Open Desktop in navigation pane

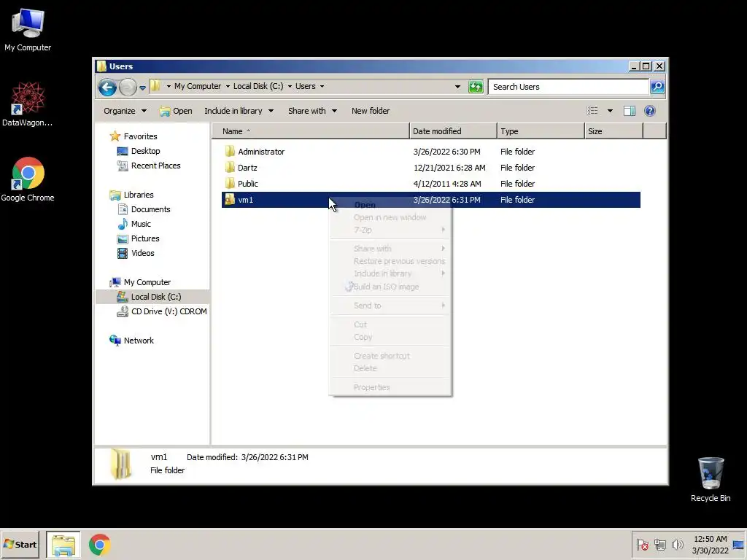point(145,151)
